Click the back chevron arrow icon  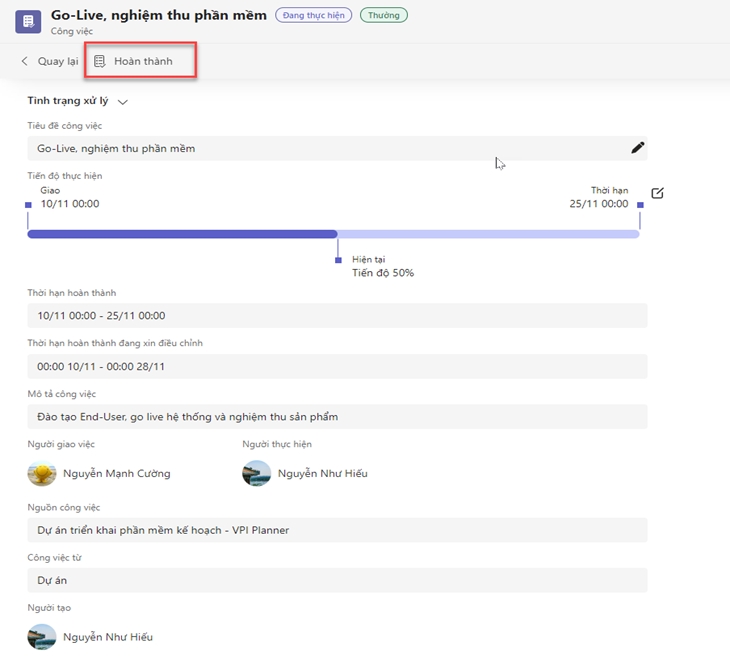click(x=25, y=62)
